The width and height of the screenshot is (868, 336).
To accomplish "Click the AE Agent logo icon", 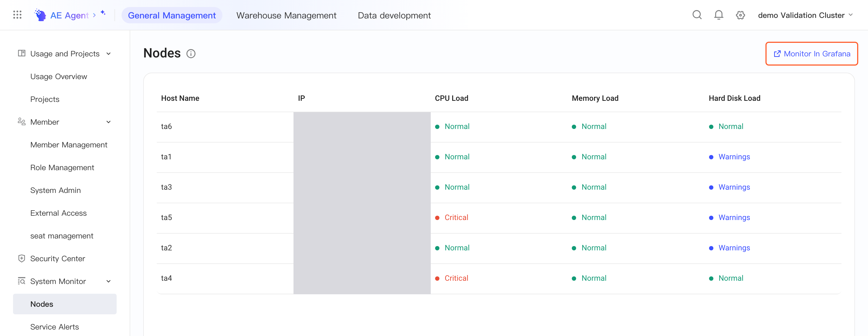I will click(40, 15).
